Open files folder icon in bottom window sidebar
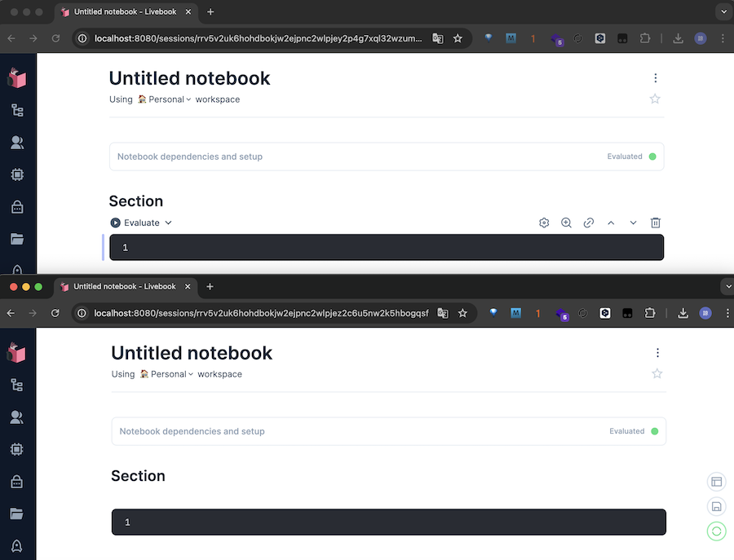734x560 pixels. coord(17,514)
